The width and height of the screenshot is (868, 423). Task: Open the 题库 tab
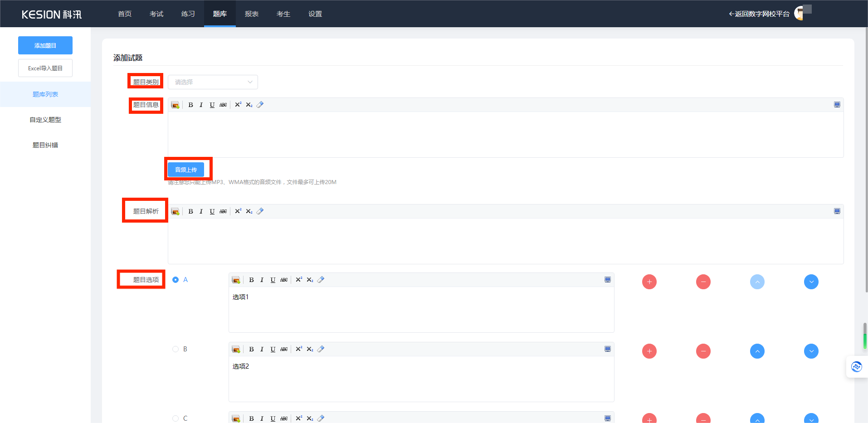click(220, 14)
